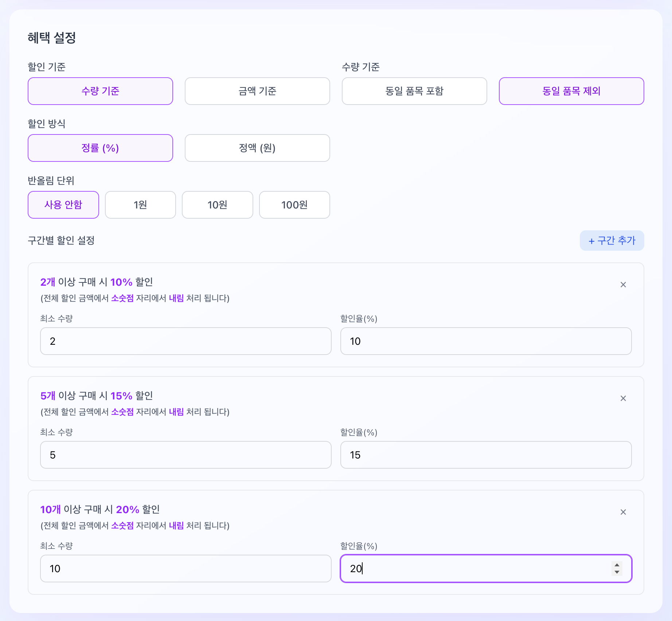Decrement the 20 discount rate with down arrow
The height and width of the screenshot is (621, 672).
point(617,572)
